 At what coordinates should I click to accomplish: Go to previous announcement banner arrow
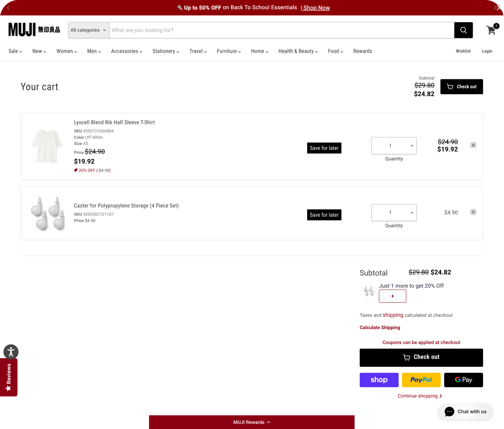[8, 8]
